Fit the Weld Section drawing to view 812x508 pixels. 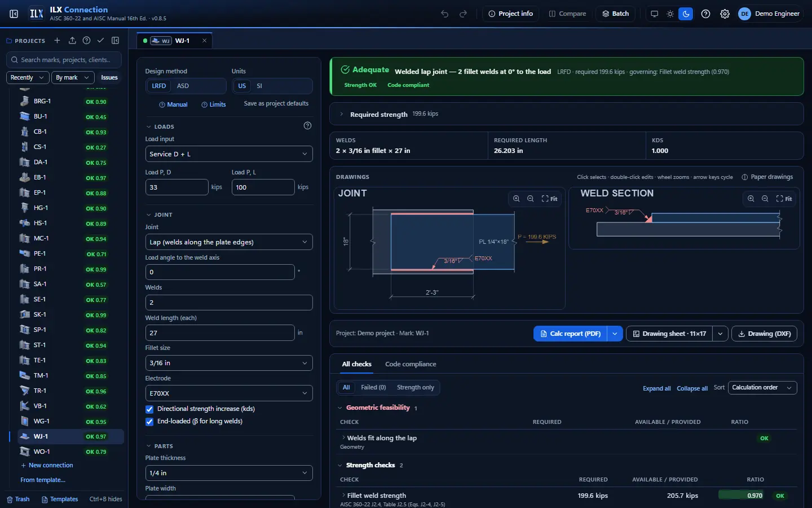784,199
